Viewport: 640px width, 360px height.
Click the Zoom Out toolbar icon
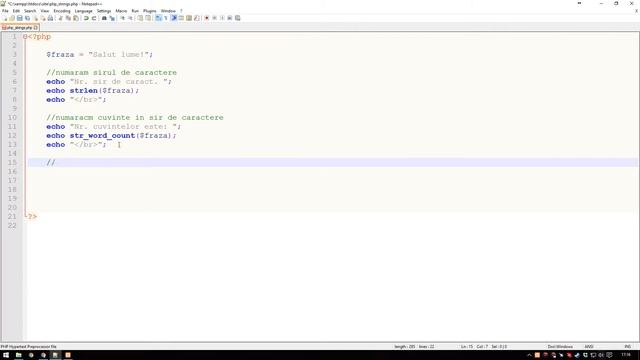(130, 18)
